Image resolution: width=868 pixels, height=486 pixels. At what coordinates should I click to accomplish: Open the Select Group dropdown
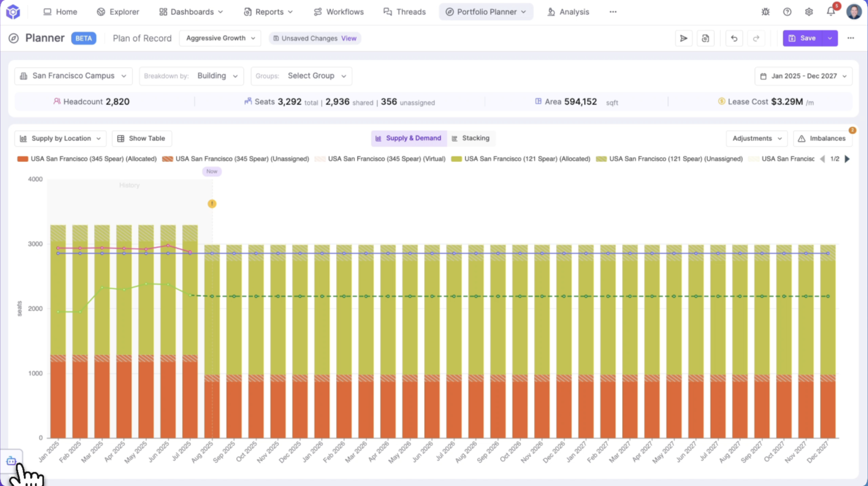[301, 76]
